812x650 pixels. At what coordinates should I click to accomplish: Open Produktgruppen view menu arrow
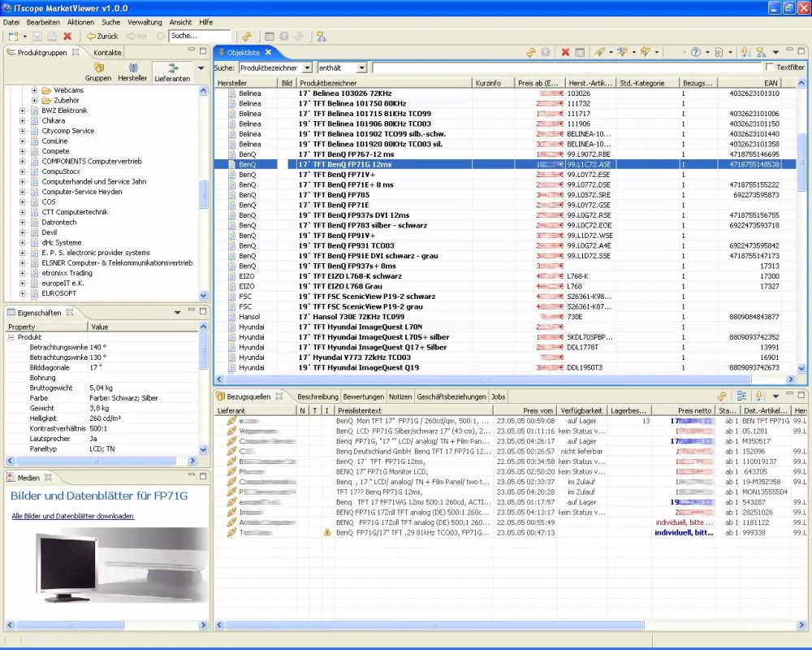coord(201,68)
